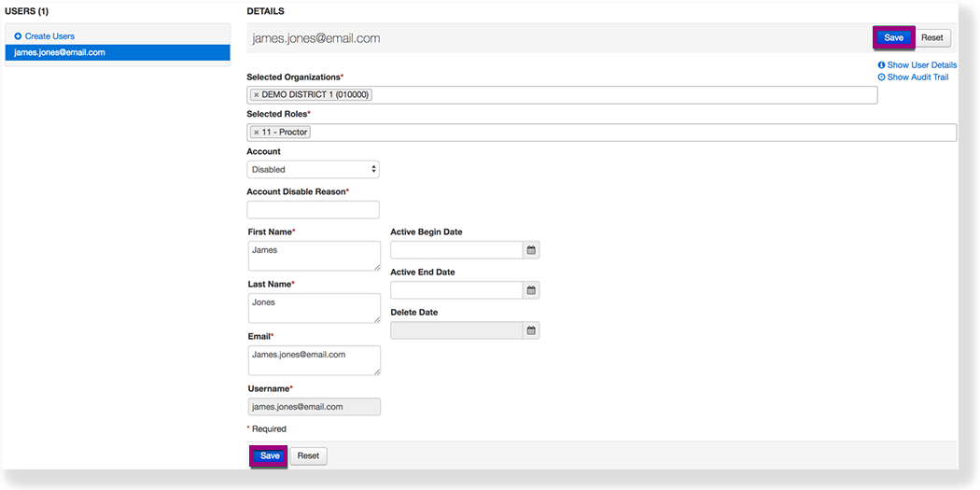
Task: Click the top Reset button
Action: [931, 38]
